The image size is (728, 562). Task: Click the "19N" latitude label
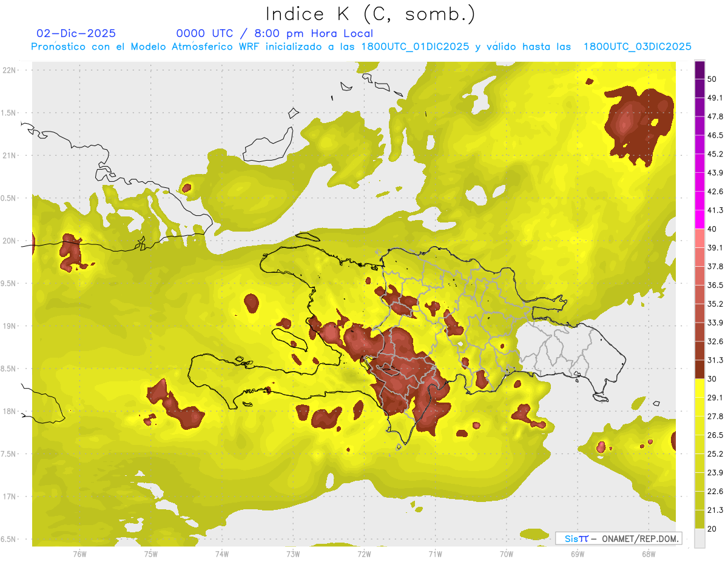10,326
